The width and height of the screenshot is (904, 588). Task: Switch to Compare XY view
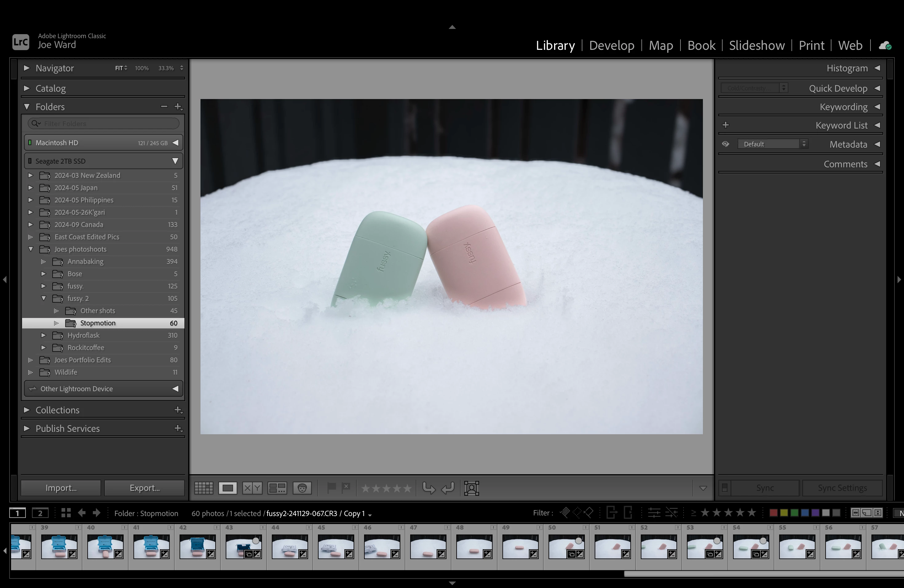point(252,488)
